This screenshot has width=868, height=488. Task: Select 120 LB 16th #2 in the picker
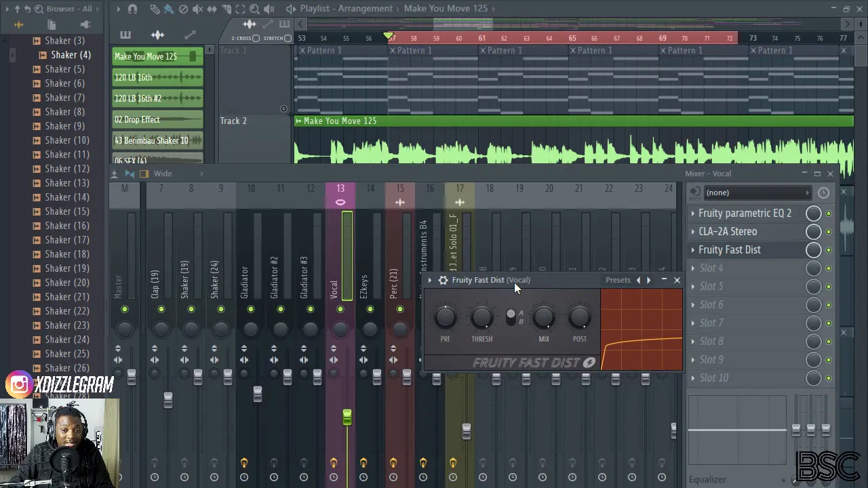(x=157, y=99)
